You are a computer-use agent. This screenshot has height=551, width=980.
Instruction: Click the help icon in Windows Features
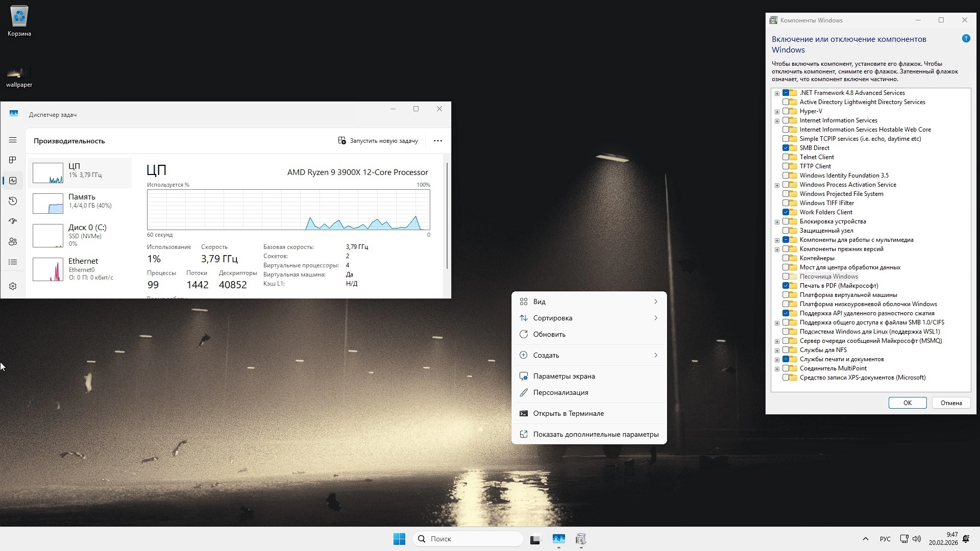coord(966,39)
